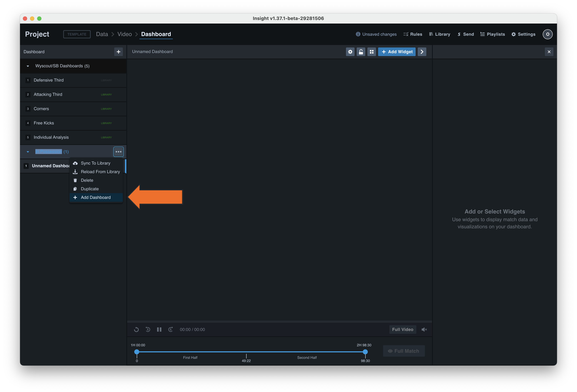Skip back 5 seconds
This screenshot has height=392, width=577.
[x=148, y=330]
